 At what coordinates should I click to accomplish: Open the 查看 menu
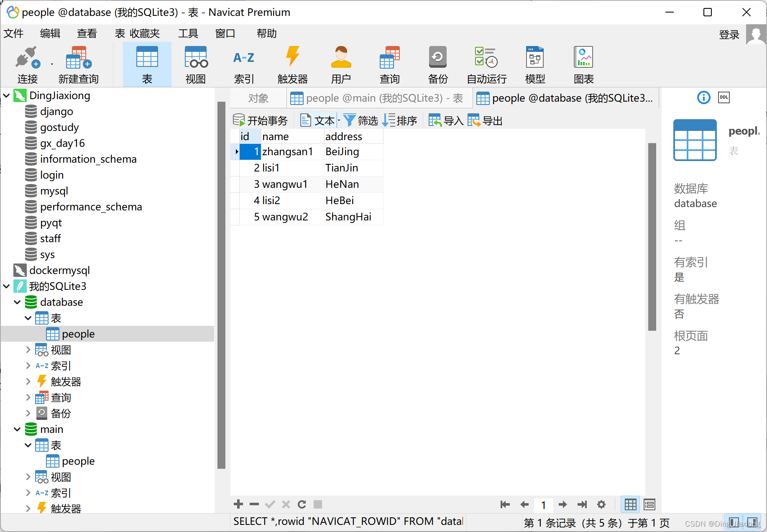pos(87,33)
